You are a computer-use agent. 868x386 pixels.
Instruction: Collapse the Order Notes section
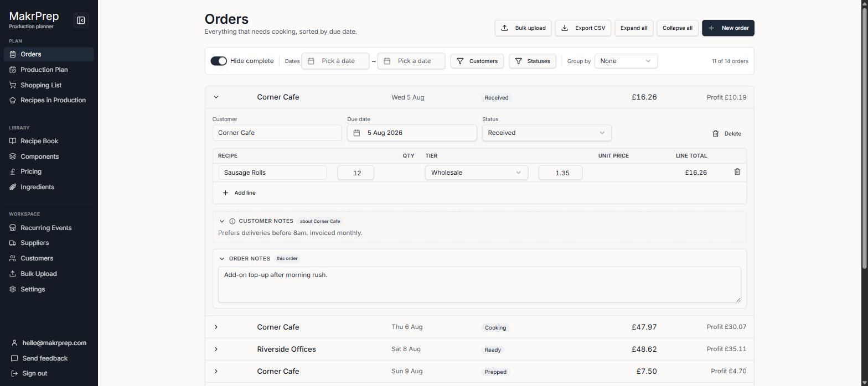(222, 258)
